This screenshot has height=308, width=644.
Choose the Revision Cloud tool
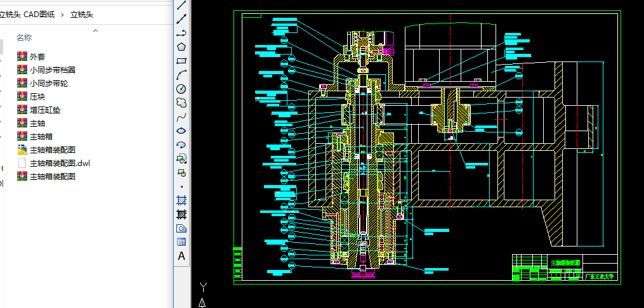(x=181, y=103)
